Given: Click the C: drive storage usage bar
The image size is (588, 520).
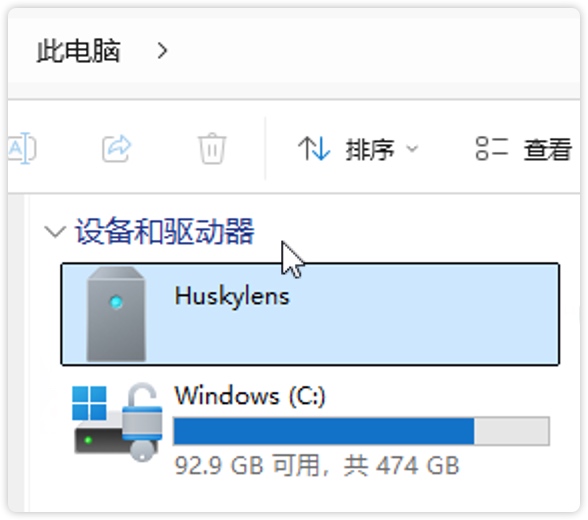Looking at the screenshot, I should click(362, 431).
